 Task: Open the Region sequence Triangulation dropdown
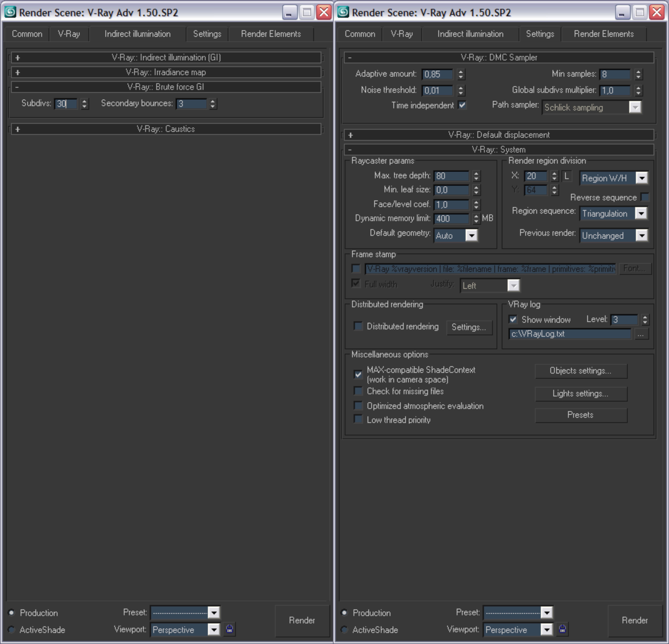point(641,214)
